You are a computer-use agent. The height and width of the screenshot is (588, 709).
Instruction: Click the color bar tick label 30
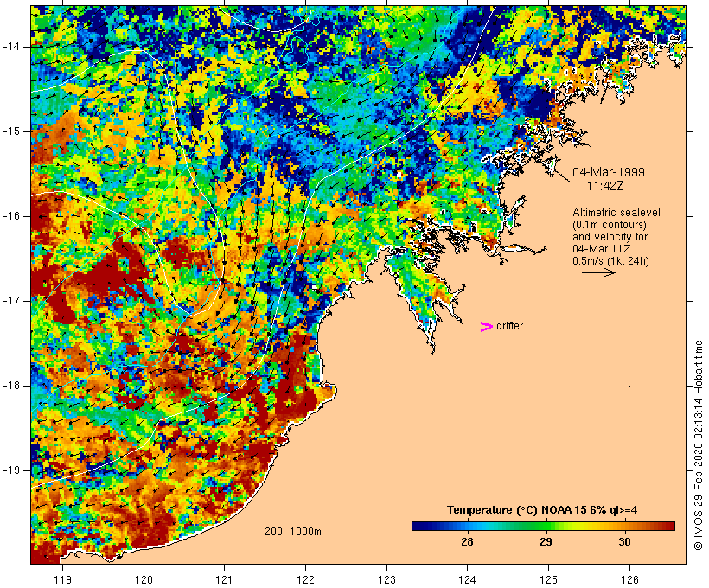coord(624,541)
